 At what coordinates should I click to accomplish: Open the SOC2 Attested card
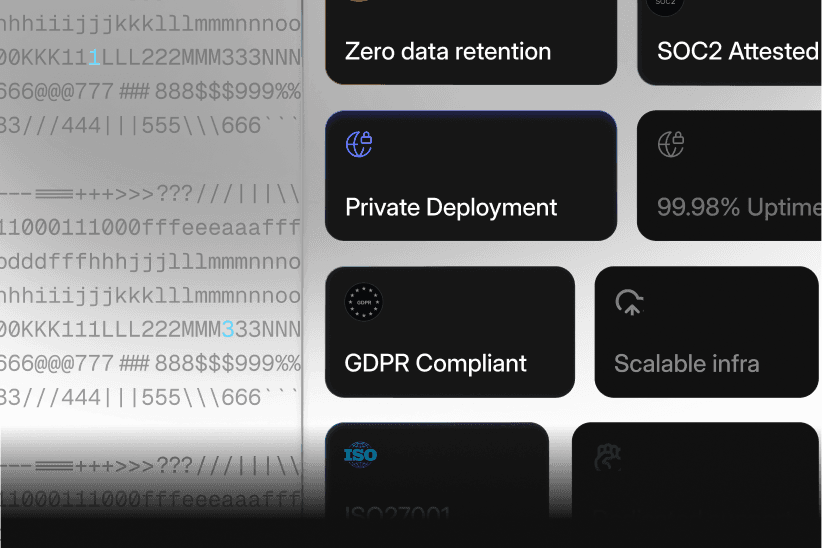pos(729,42)
